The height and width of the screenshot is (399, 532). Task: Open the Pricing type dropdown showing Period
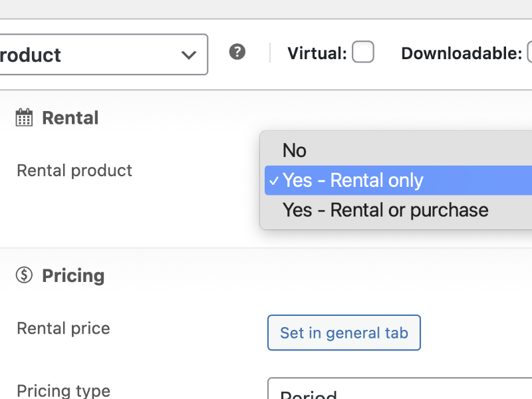[x=399, y=391]
